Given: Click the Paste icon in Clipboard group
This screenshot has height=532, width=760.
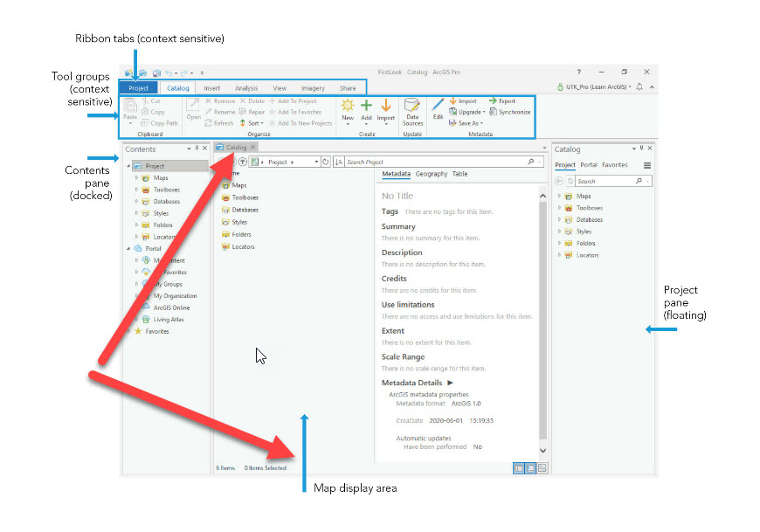Looking at the screenshot, I should coord(130,105).
